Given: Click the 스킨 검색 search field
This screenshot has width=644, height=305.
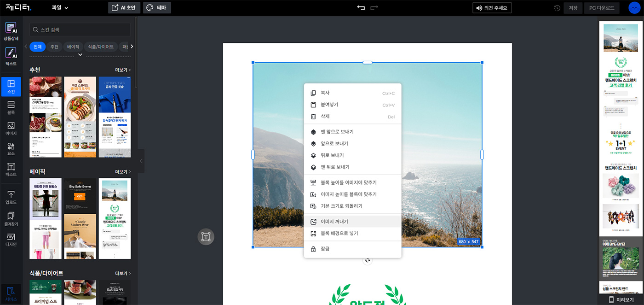Looking at the screenshot, I should point(80,29).
